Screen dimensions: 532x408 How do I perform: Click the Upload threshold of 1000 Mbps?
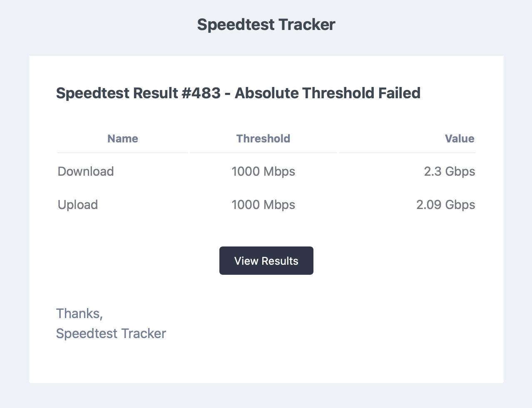(x=263, y=204)
